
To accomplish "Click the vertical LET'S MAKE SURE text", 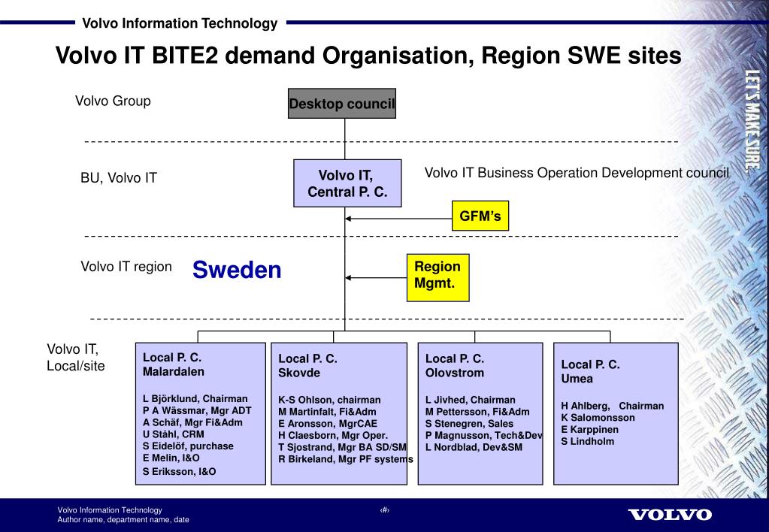I will [752, 120].
